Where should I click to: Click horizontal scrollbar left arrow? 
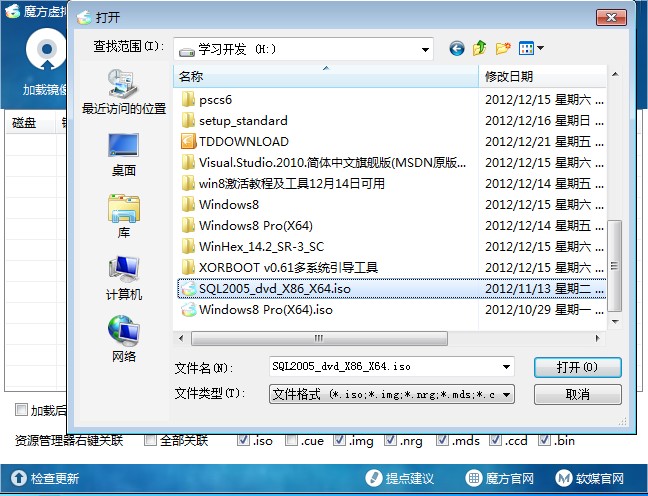point(181,339)
